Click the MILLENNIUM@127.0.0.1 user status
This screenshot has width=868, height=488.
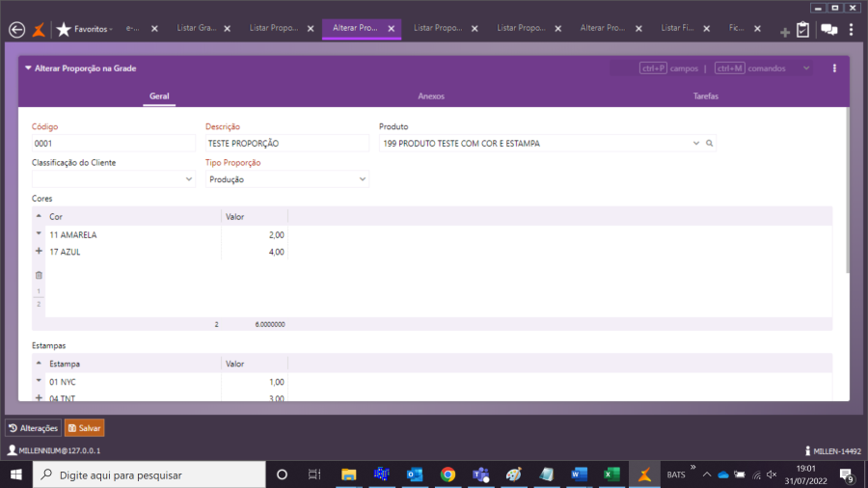(54, 451)
